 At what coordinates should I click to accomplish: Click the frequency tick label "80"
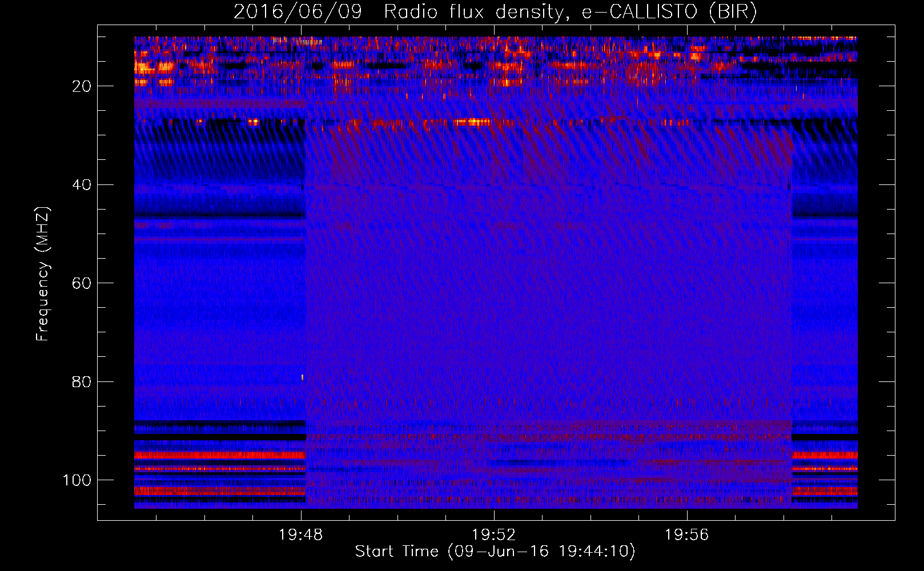82,382
